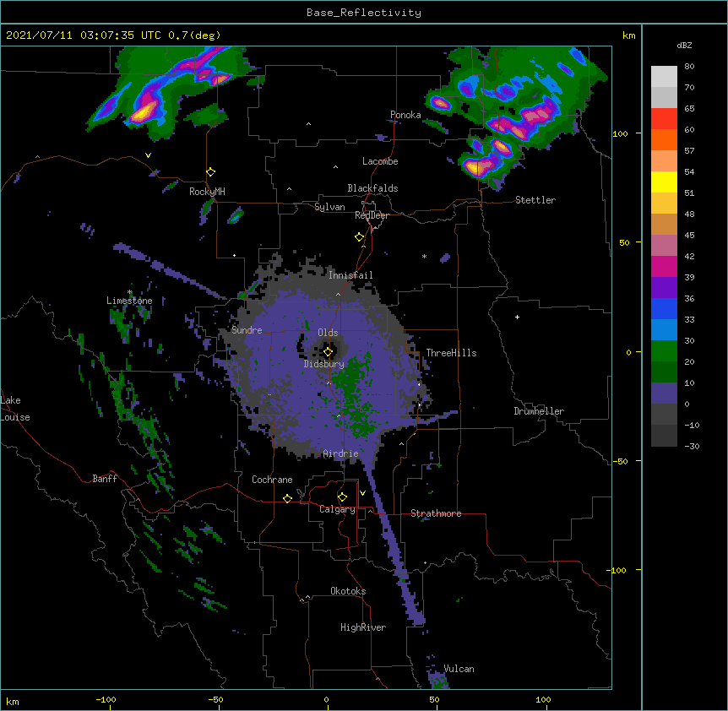Click the 80 dBZ value on the legend
Viewport: 728px width, 711px height.
[x=689, y=67]
